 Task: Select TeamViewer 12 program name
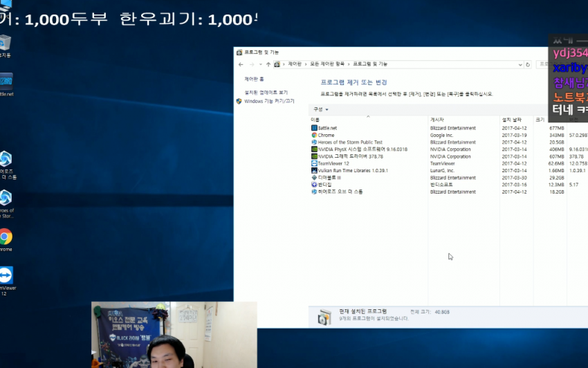[x=333, y=163]
